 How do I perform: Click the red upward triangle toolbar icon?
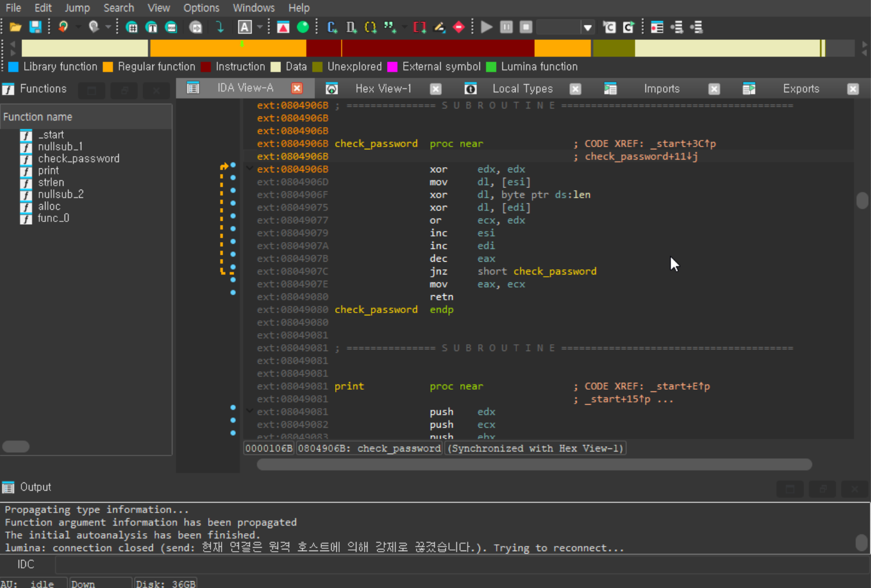283,27
